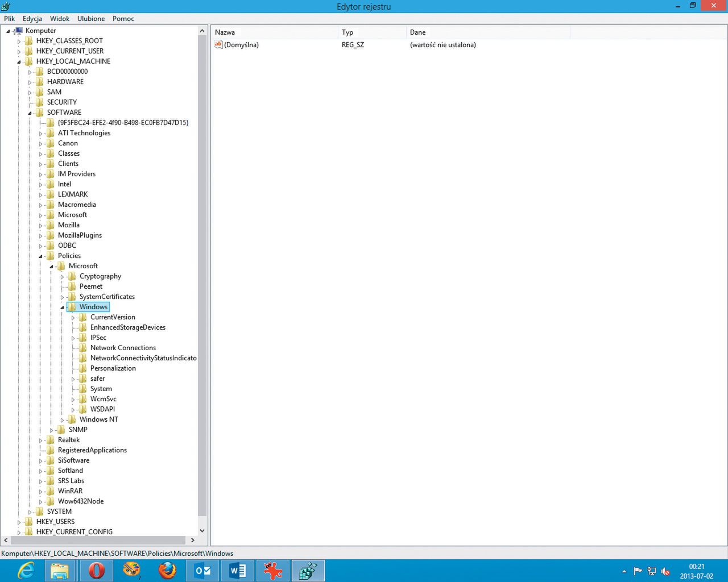Screen dimensions: 728x582
Task: Click tree pane scroll down arrow
Action: tap(202, 531)
